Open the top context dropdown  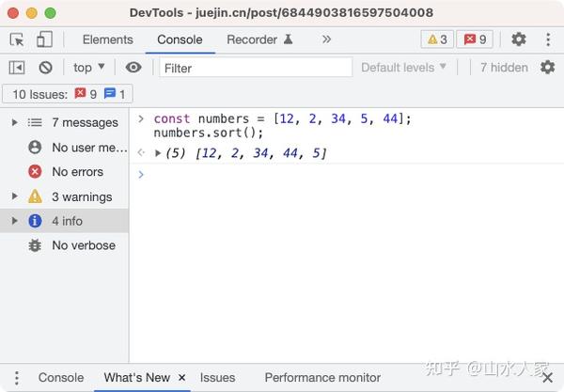pyautogui.click(x=89, y=68)
